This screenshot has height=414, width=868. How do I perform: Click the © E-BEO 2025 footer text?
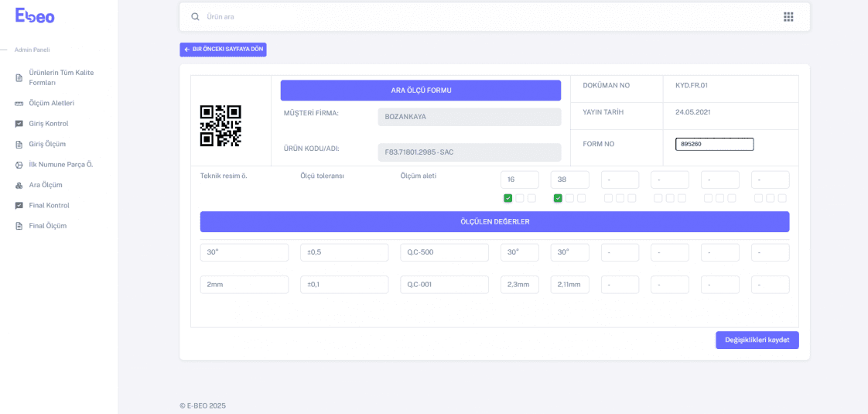[203, 405]
